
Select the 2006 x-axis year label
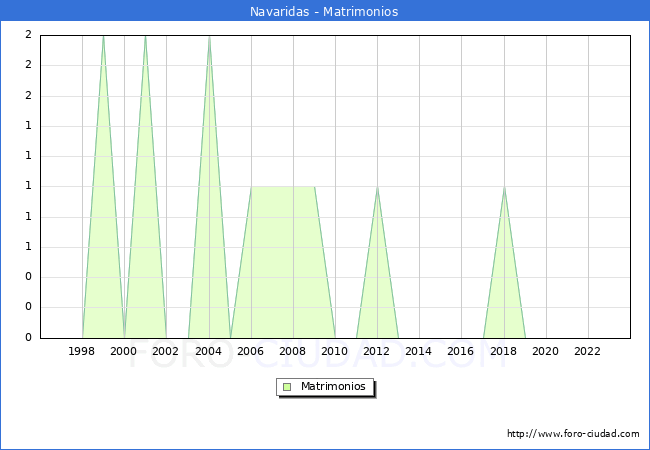click(x=251, y=351)
